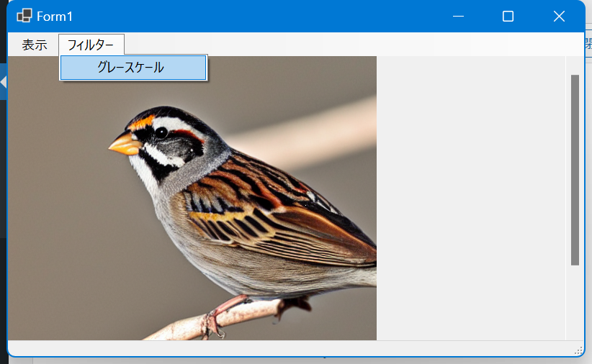
Task: Click the vertical scrollbar thumb
Action: (575, 170)
